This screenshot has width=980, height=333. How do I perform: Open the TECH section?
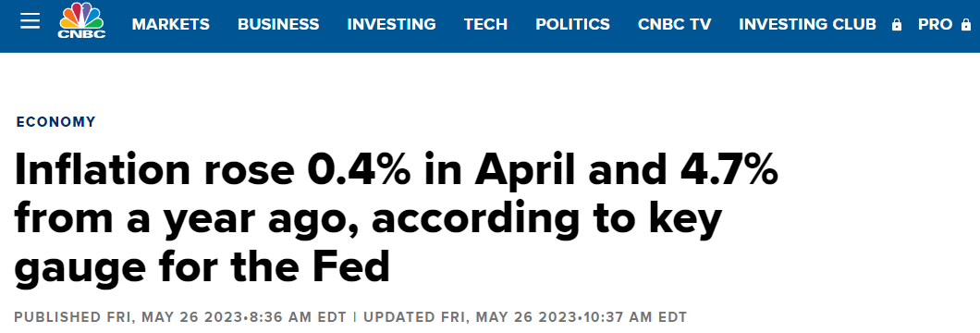coord(485,24)
